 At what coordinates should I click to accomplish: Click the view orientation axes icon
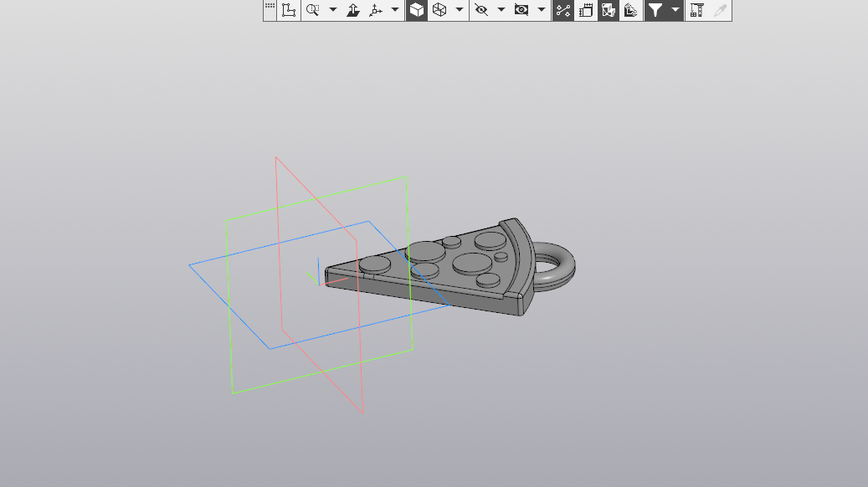[x=376, y=10]
